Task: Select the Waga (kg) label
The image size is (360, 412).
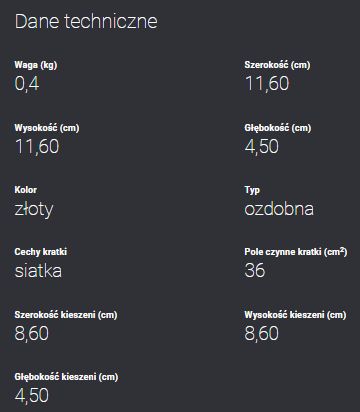Action: point(36,65)
